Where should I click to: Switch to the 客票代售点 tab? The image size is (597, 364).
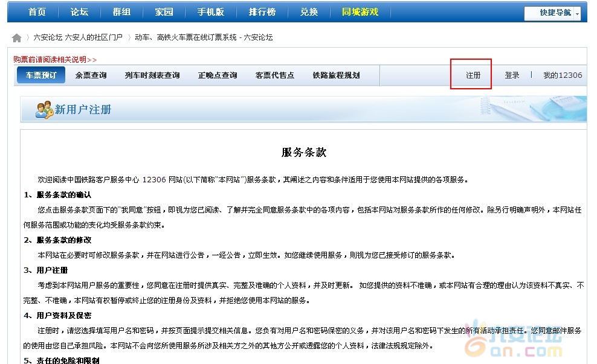click(x=275, y=75)
